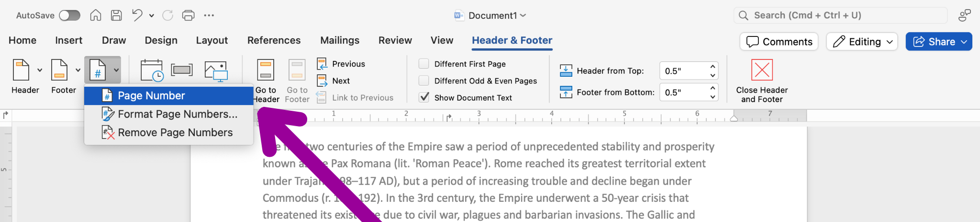Click the Page Number ribbon icon
Screen dimensions: 980x222
[98, 70]
